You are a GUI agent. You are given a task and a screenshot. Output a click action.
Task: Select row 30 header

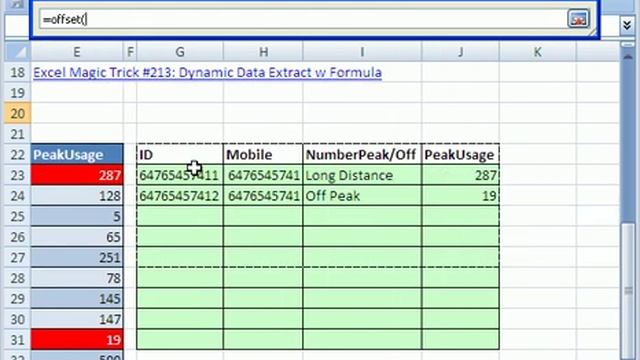pos(17,319)
